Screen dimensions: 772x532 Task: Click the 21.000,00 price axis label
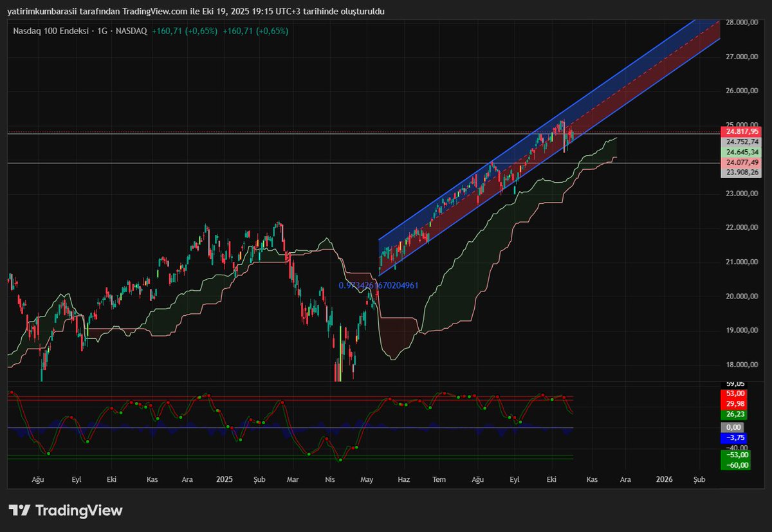coord(743,262)
